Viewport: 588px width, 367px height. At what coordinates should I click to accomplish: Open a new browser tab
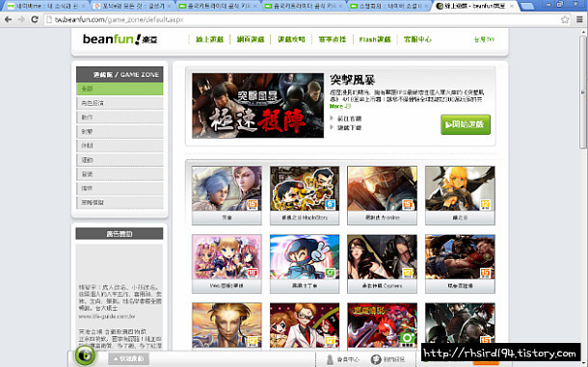point(527,6)
